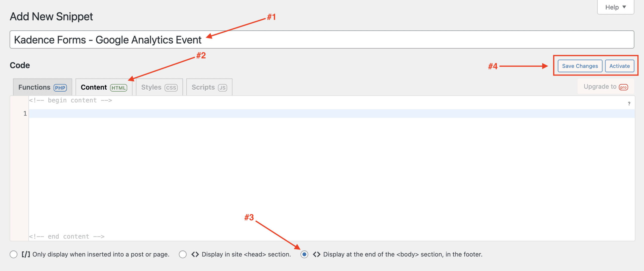Image resolution: width=644 pixels, height=271 pixels.
Task: Click the question mark icon in code editor
Action: [629, 103]
